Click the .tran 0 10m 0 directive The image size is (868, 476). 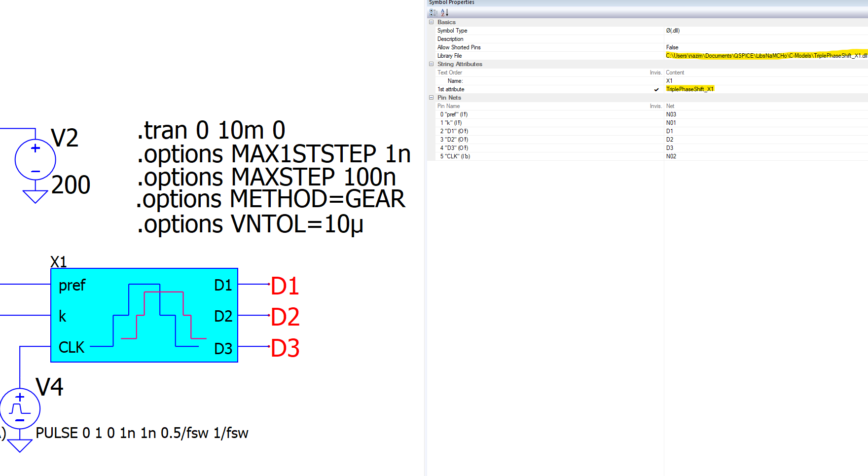211,131
